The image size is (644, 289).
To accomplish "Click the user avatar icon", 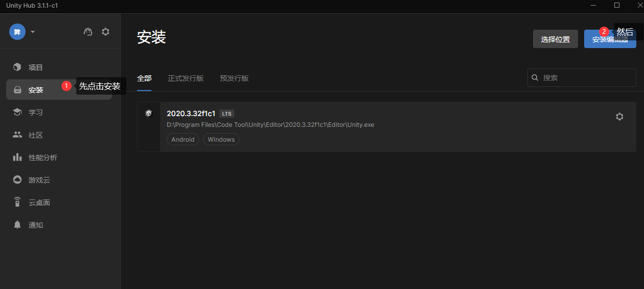I will 17,32.
